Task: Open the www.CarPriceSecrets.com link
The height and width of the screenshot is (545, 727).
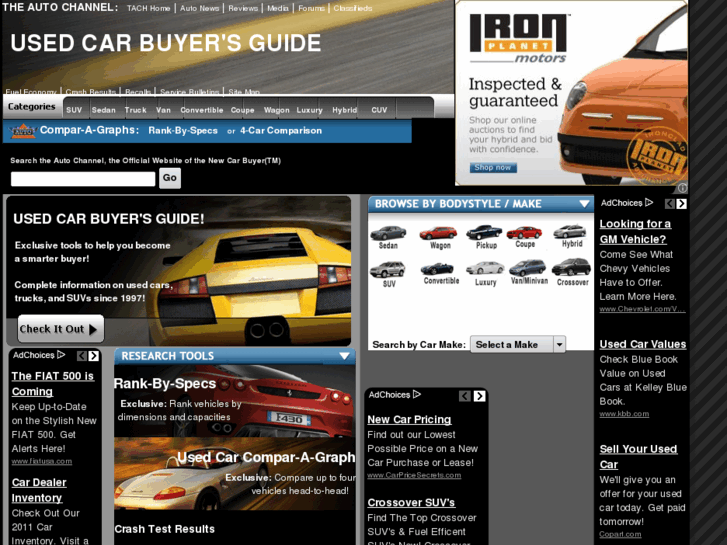Action: 414,475
